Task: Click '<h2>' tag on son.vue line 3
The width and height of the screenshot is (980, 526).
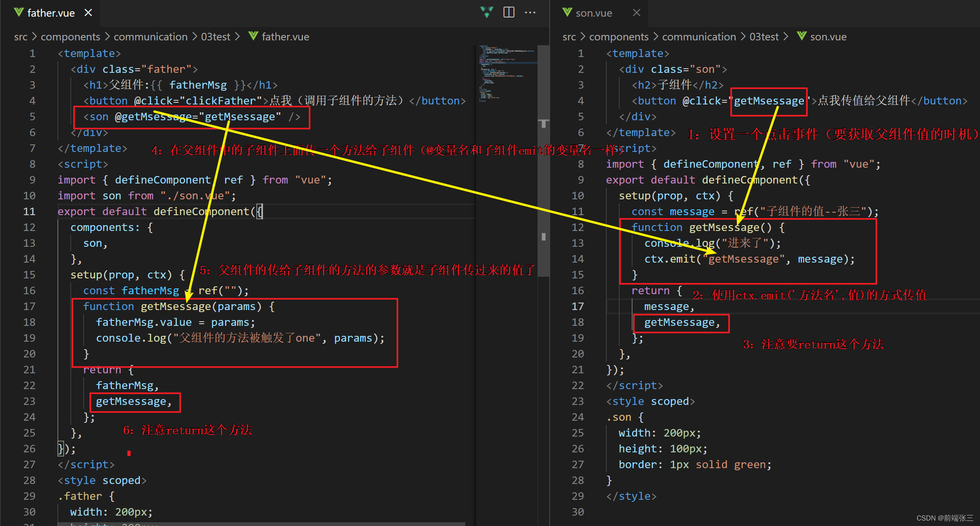Action: coord(644,85)
